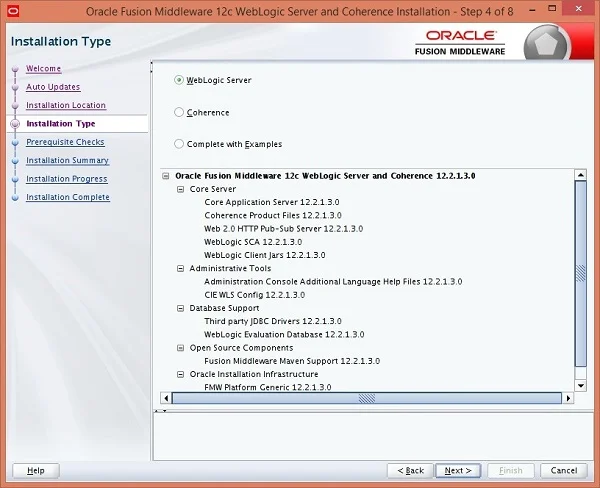This screenshot has width=600, height=488.
Task: Go Back to previous step
Action: [410, 470]
